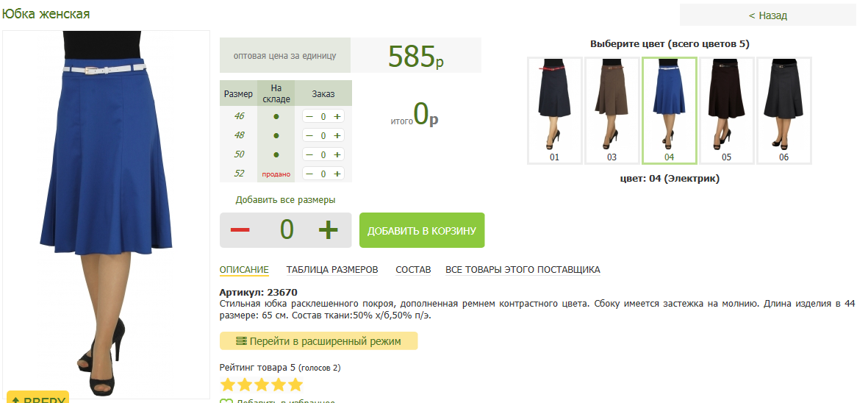
Task: Click Перейти в расширенный режим button
Action: pos(318,341)
